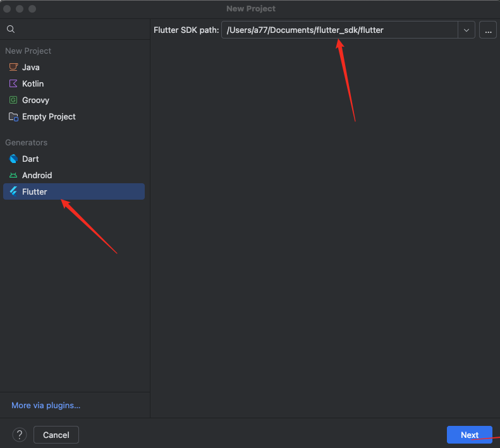The width and height of the screenshot is (500, 448).
Task: Cancel the New Project dialog
Action: (x=56, y=435)
